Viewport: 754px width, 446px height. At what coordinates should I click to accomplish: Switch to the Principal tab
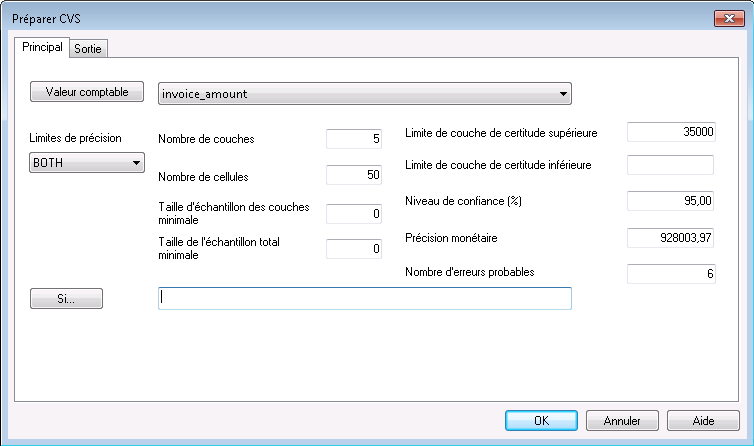click(41, 47)
